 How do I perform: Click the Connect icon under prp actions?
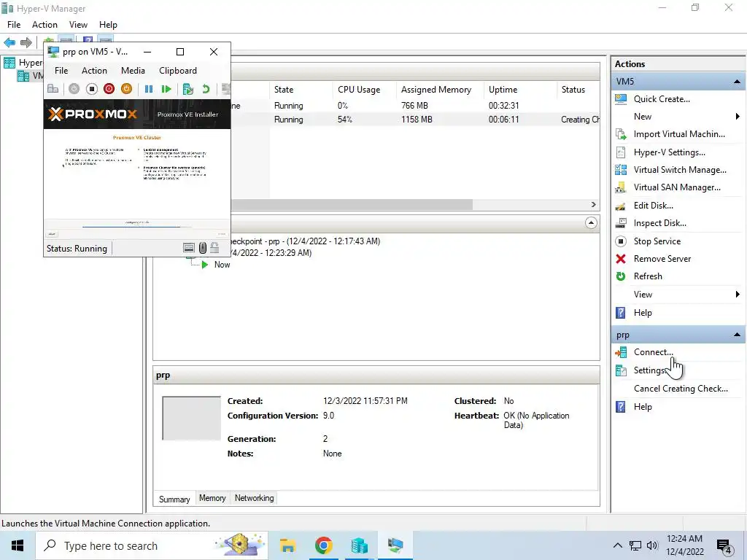click(x=621, y=352)
